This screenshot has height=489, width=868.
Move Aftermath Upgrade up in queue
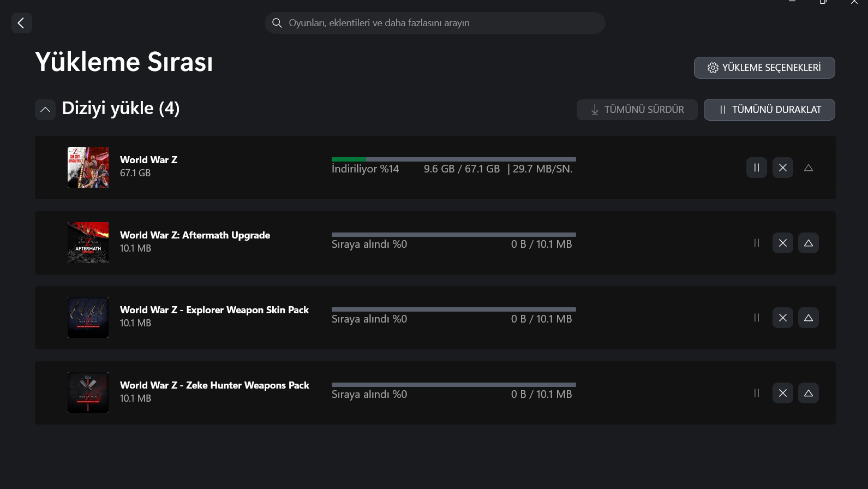[809, 243]
